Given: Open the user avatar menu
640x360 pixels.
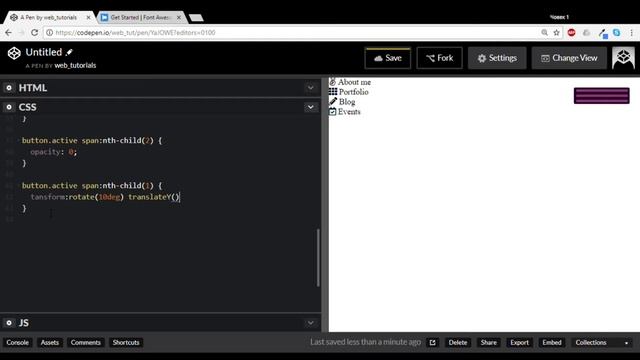Looking at the screenshot, I should coord(623,58).
